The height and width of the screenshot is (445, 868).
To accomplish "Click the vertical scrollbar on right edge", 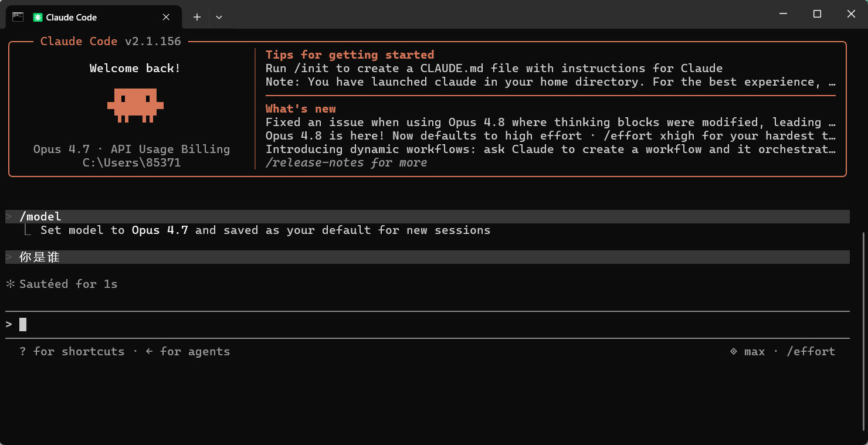I will coord(863,330).
